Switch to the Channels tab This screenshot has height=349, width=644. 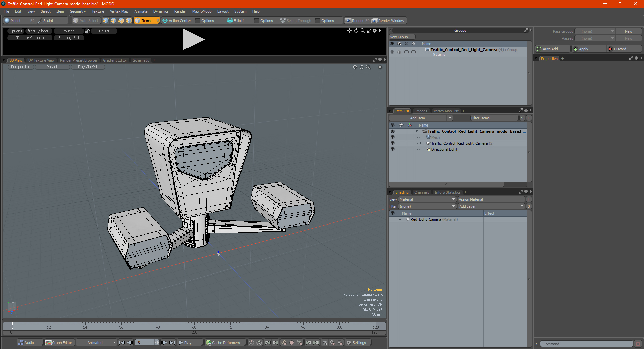pyautogui.click(x=421, y=192)
